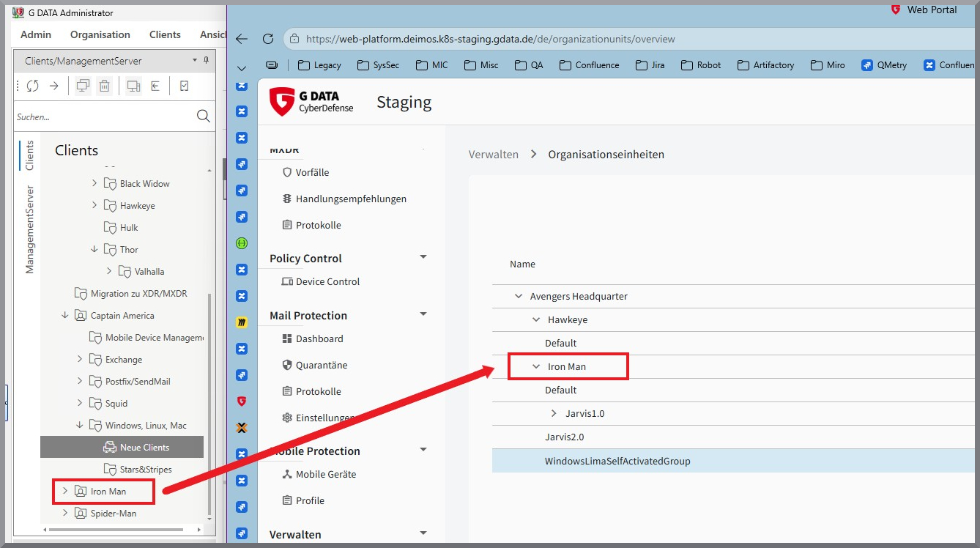Click the overlapping monitors icon in the Clients toolbar
Viewport: 980px width, 548px height.
pos(83,86)
